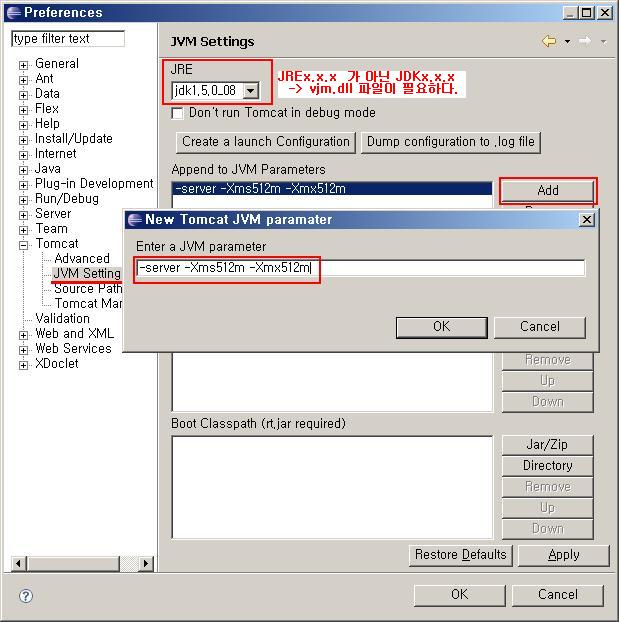The width and height of the screenshot is (619, 622).
Task: Click Add for JVM Parameters
Action: (x=548, y=191)
